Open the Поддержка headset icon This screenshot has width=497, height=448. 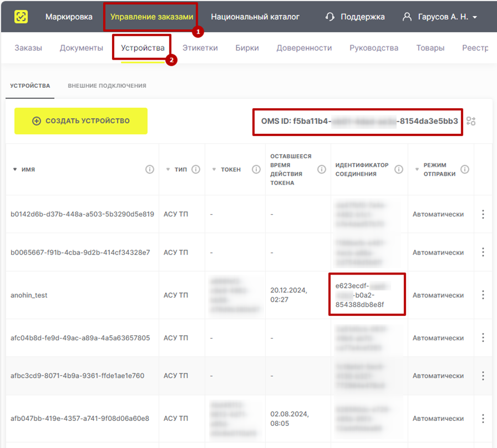(330, 17)
